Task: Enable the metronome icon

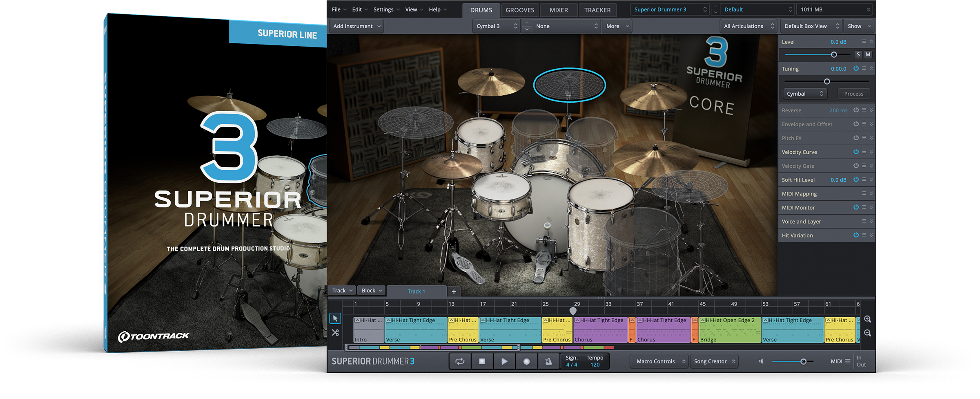Action: 548,361
